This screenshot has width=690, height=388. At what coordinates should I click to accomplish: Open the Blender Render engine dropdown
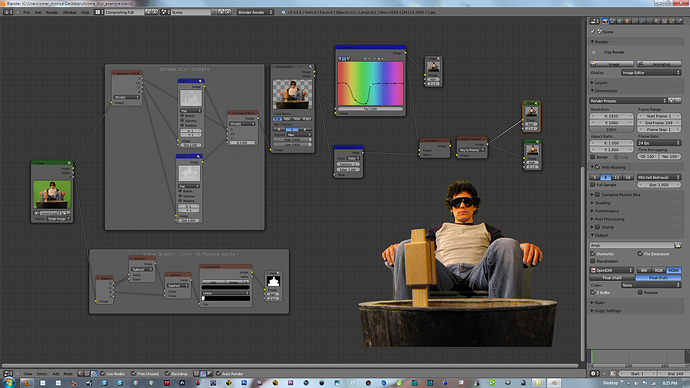tap(255, 12)
